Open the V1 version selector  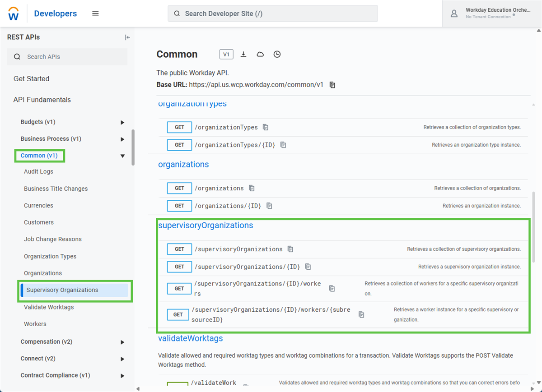(226, 54)
